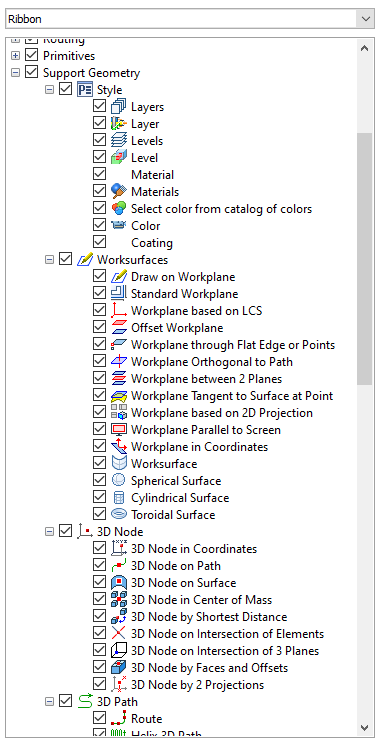Click Workplane based on 2D Projection icon

coord(118,413)
